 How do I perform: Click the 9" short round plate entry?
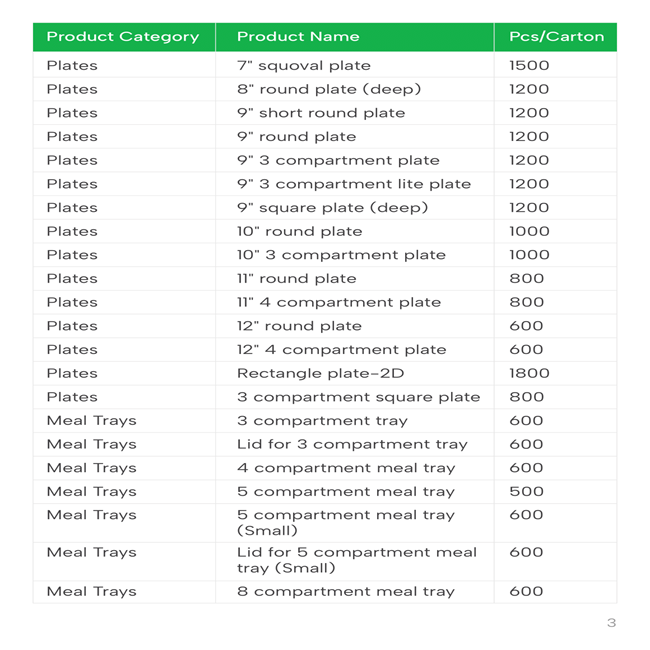click(x=321, y=113)
